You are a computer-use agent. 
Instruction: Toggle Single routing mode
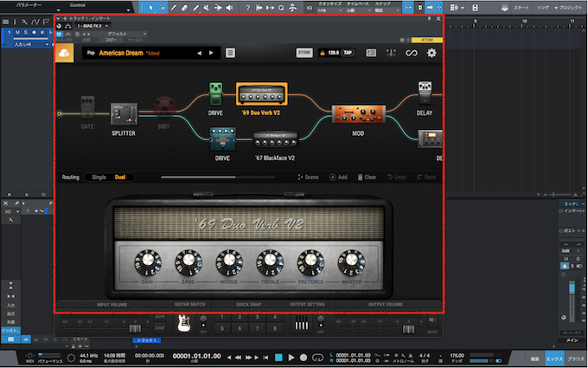pyautogui.click(x=99, y=178)
